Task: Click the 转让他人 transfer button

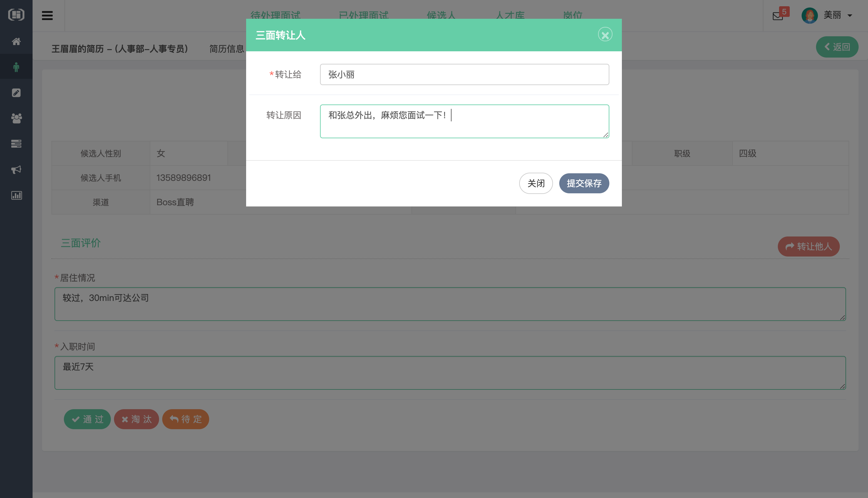Action: pyautogui.click(x=809, y=246)
